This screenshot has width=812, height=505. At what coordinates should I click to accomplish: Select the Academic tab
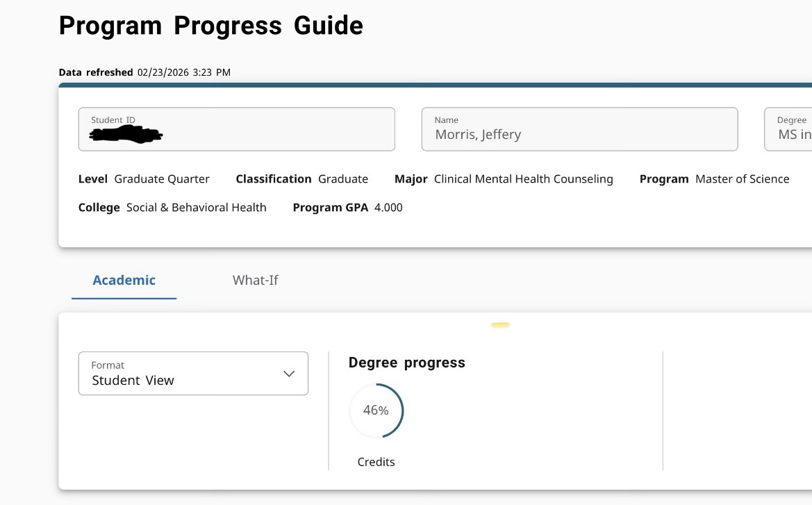[x=124, y=280]
